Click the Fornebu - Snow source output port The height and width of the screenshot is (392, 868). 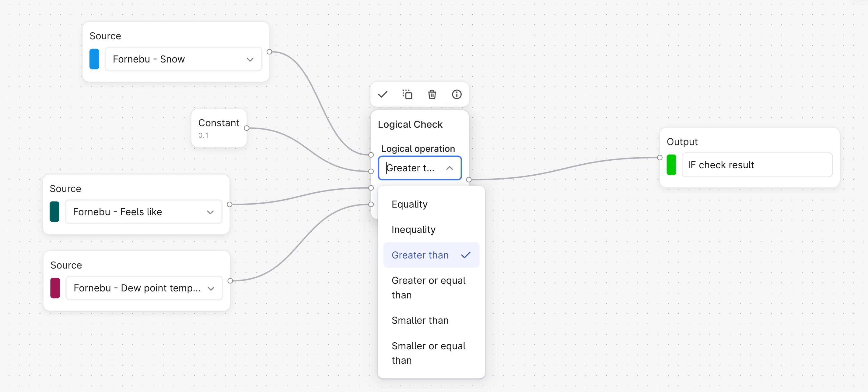(x=269, y=52)
